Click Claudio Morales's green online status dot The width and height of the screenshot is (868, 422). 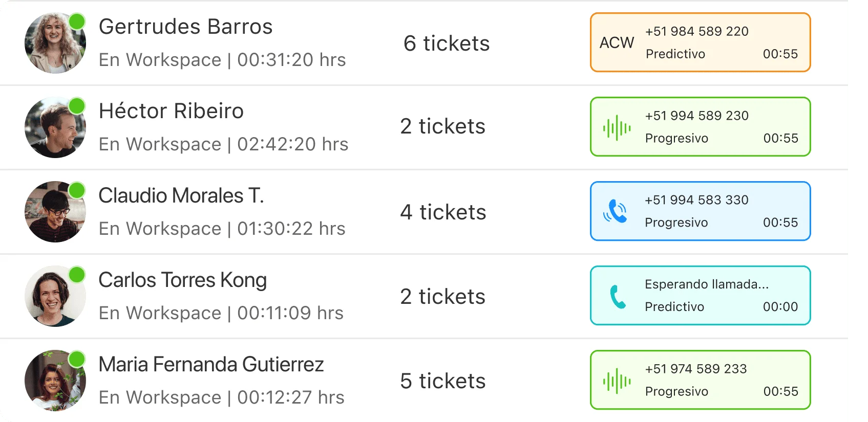pos(77,190)
